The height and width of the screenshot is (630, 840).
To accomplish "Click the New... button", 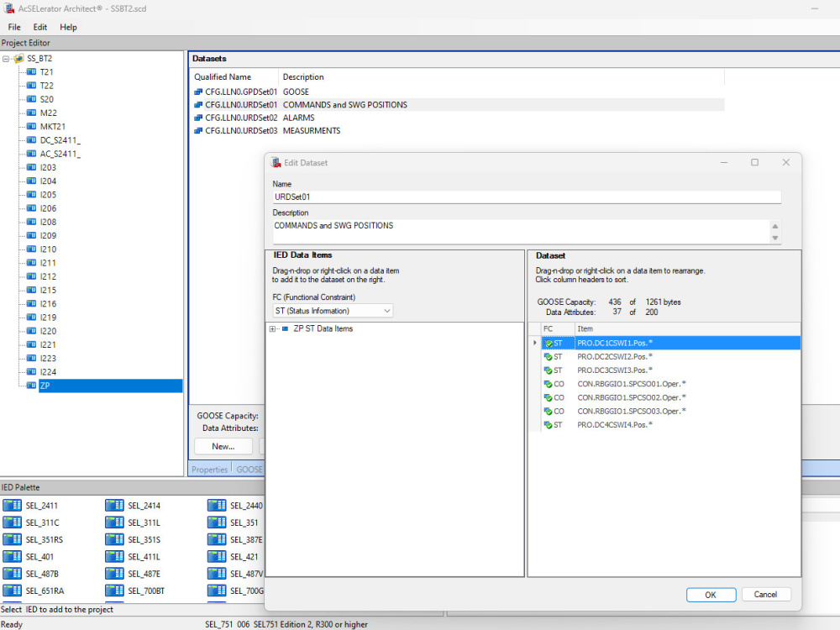I will pyautogui.click(x=223, y=446).
